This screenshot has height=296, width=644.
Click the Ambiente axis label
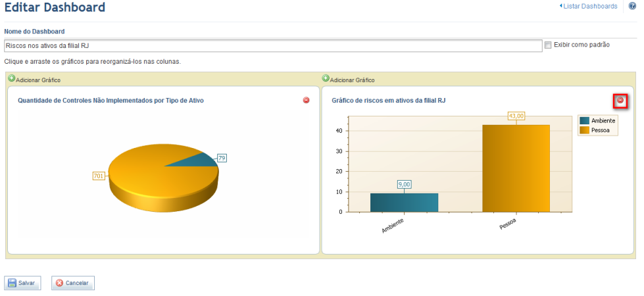[x=393, y=226]
